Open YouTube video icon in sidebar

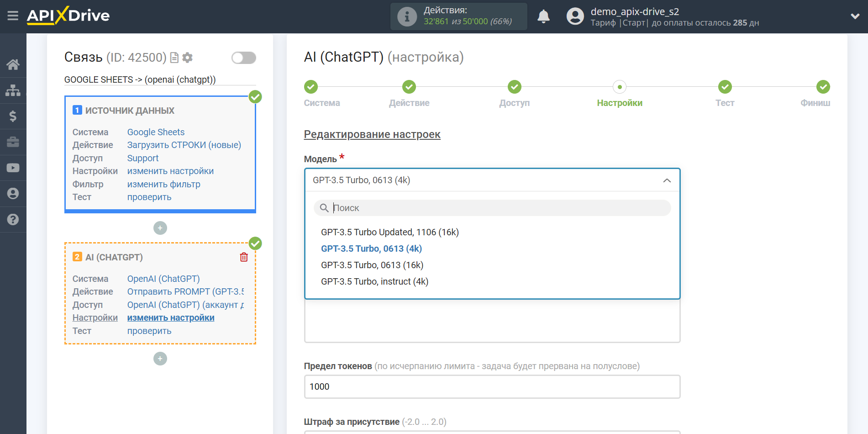[13, 168]
